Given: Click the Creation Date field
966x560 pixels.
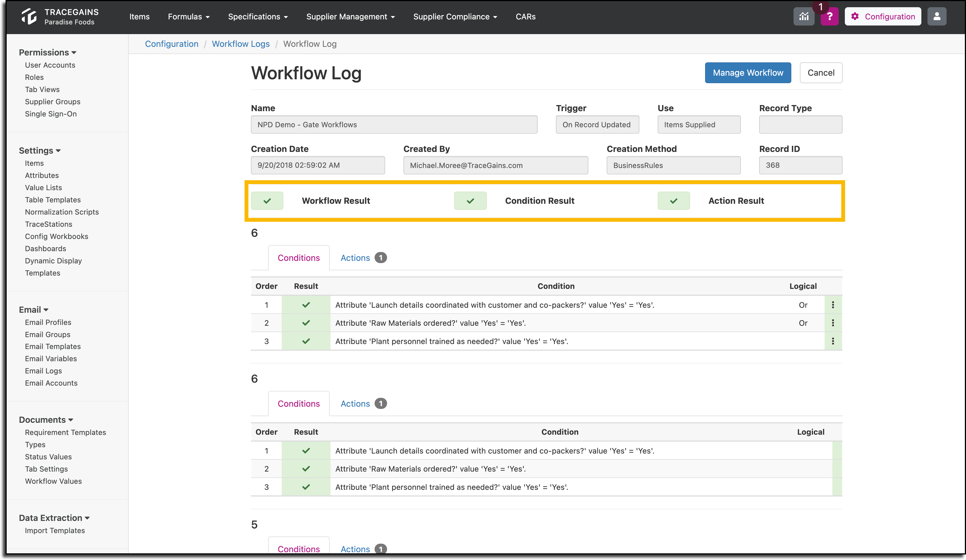Looking at the screenshot, I should click(x=318, y=165).
